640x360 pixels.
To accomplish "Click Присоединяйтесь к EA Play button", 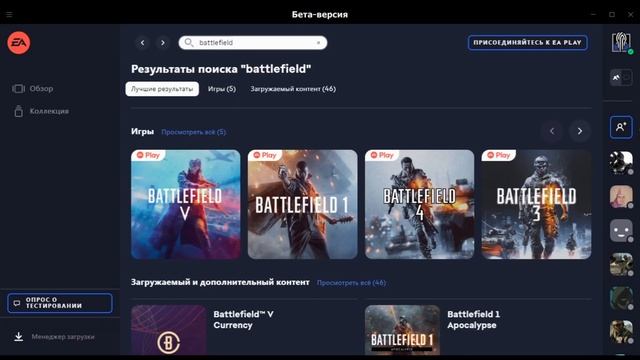I will tap(527, 42).
